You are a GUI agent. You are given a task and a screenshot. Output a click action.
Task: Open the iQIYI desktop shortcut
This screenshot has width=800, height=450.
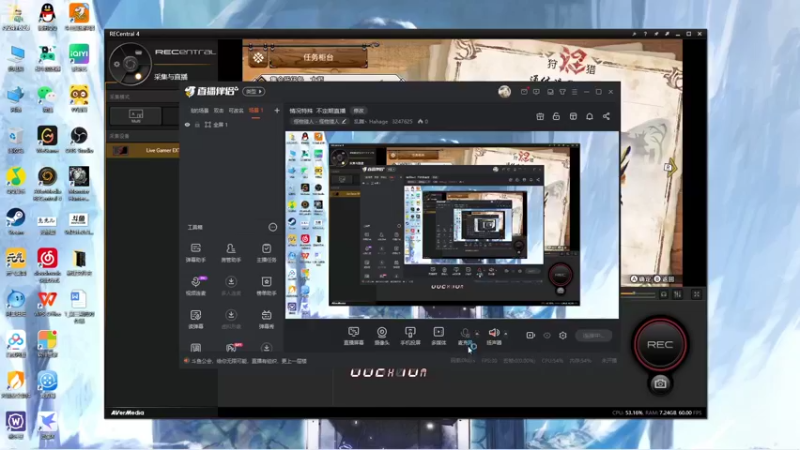(x=79, y=57)
